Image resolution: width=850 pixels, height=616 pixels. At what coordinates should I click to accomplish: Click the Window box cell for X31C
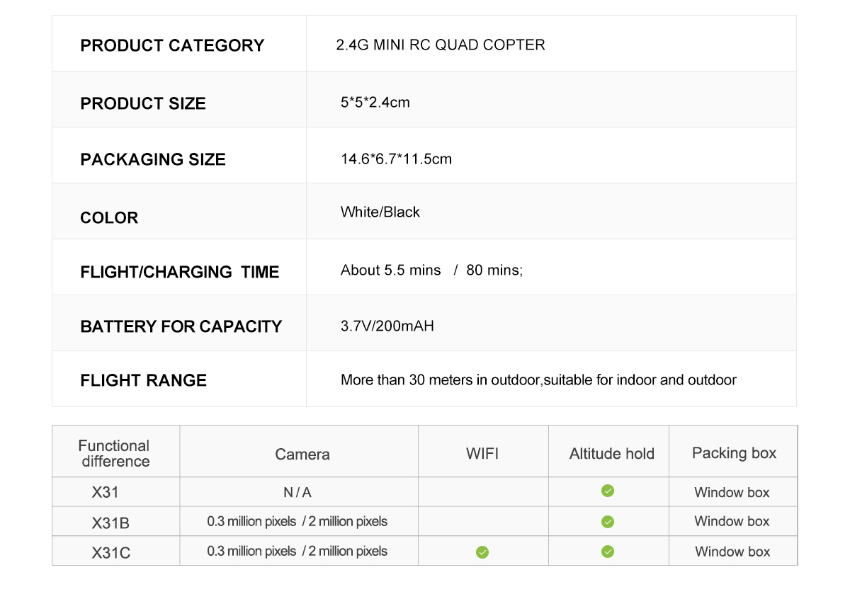tap(732, 552)
